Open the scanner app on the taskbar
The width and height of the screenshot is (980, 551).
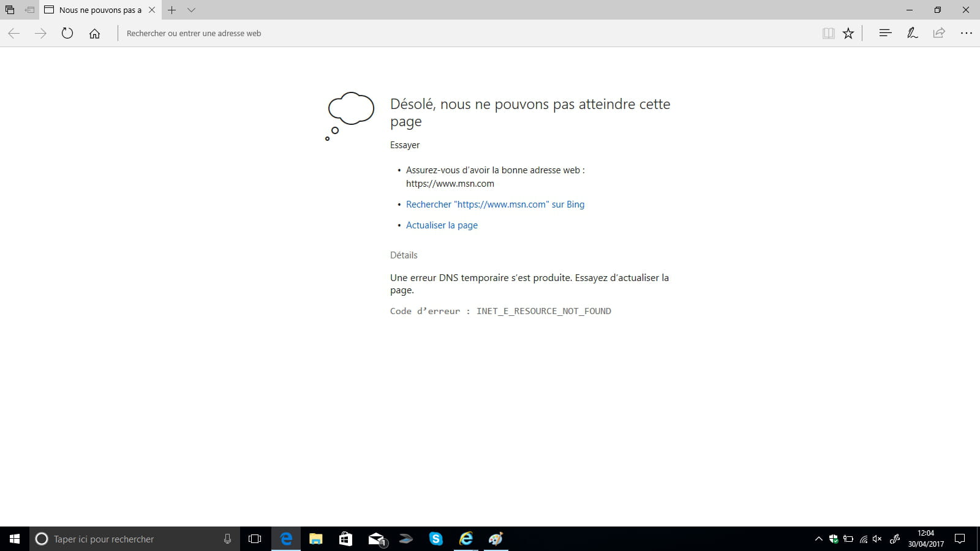406,539
